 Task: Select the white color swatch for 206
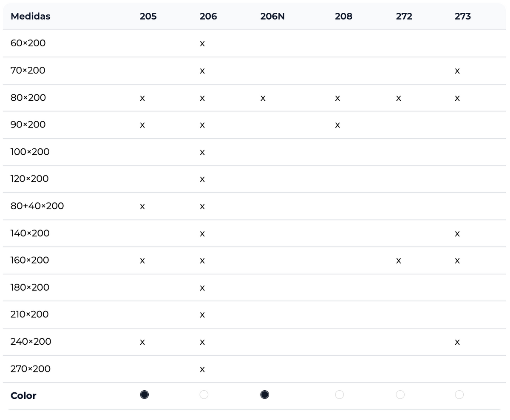pos(204,395)
